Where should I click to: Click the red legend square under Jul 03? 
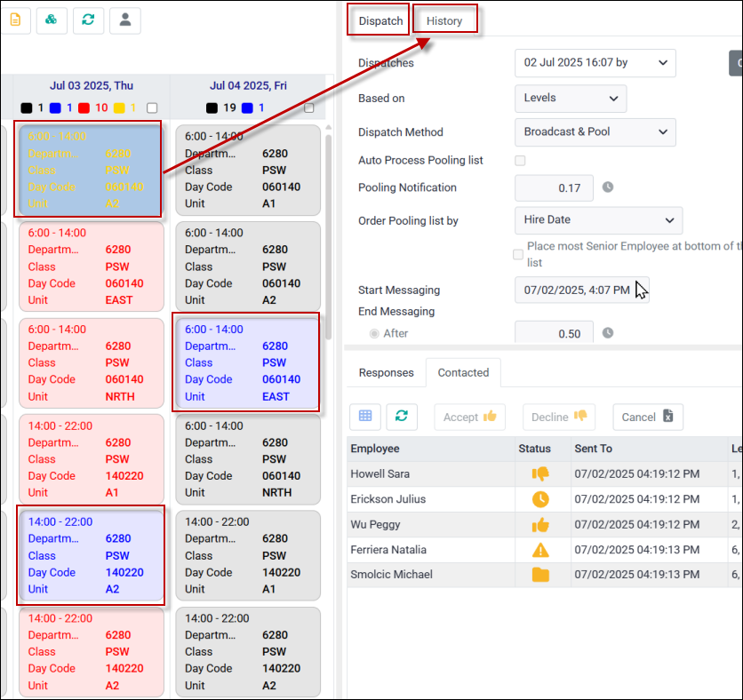click(84, 108)
